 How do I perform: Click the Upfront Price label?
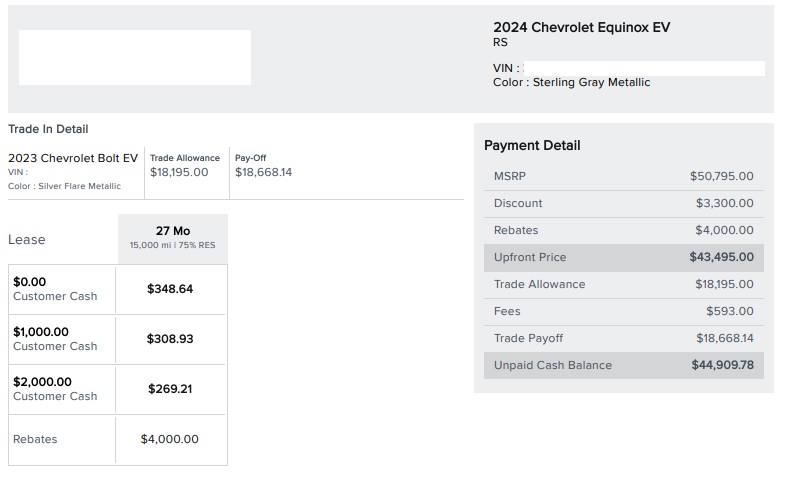click(530, 257)
